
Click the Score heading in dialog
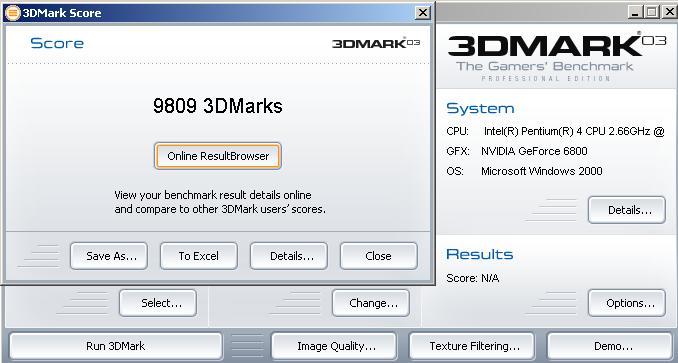(x=57, y=43)
